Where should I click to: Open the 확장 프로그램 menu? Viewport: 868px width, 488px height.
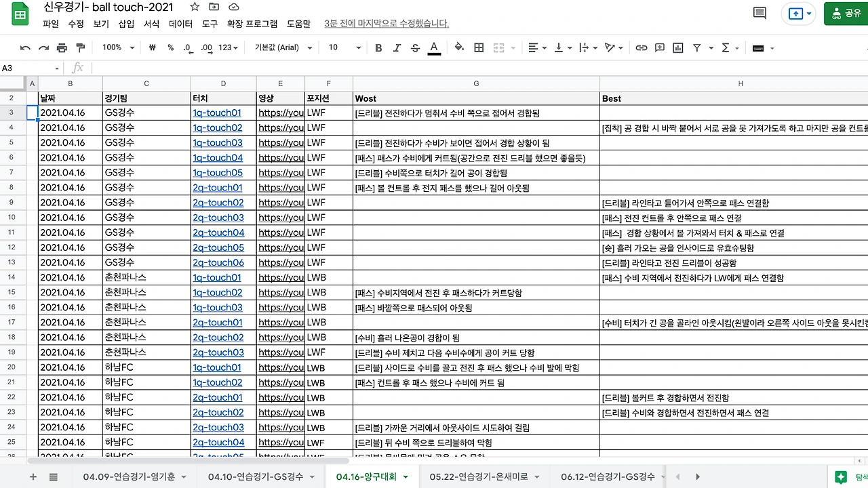click(252, 24)
